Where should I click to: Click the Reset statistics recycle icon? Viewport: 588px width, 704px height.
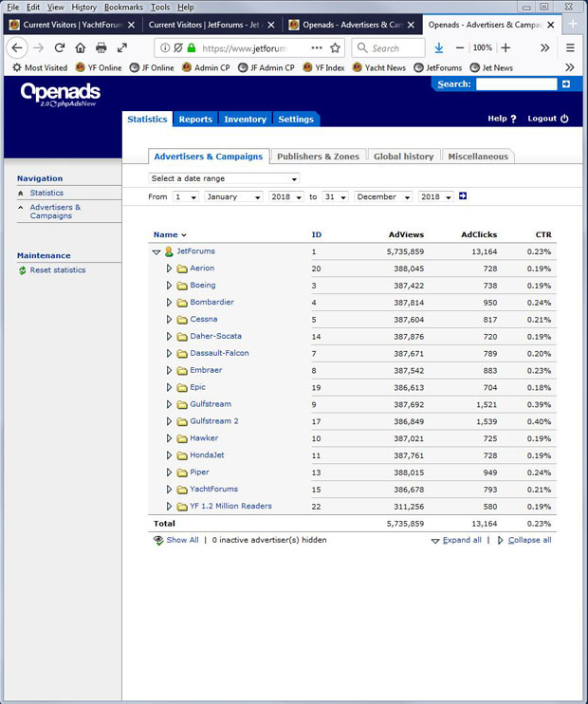(x=22, y=270)
